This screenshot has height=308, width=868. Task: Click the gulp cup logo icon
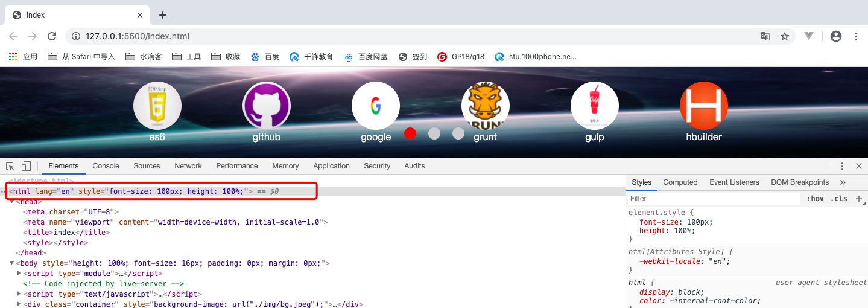[x=595, y=106]
